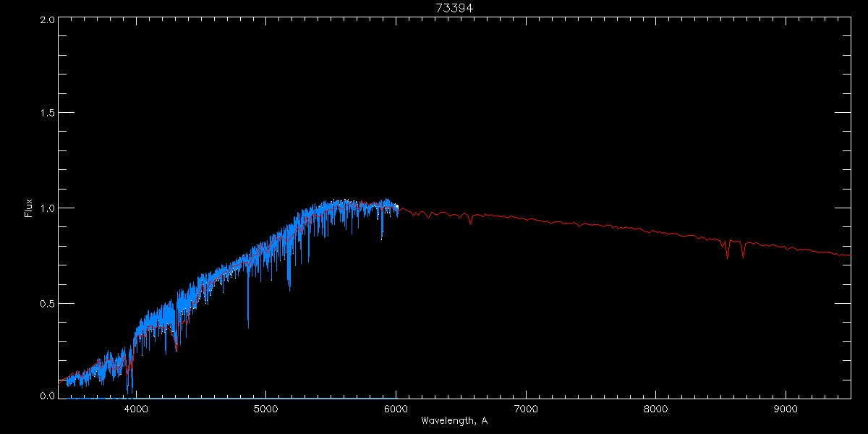Viewport: 868px width, 434px height.
Task: Click the red absorption dip near 6560
Action: coord(470,219)
